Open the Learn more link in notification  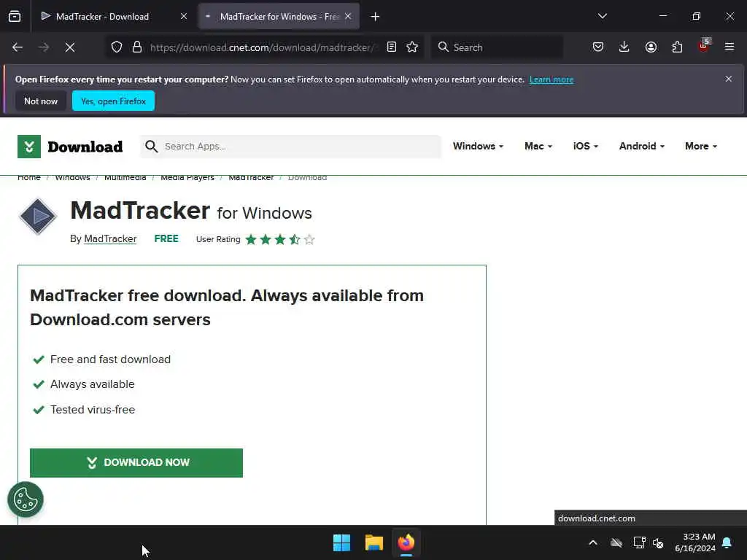click(x=551, y=79)
